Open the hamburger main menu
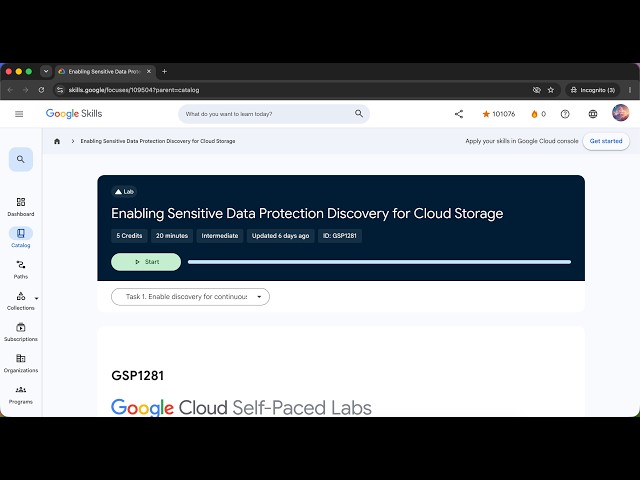This screenshot has width=640, height=480. (19, 114)
